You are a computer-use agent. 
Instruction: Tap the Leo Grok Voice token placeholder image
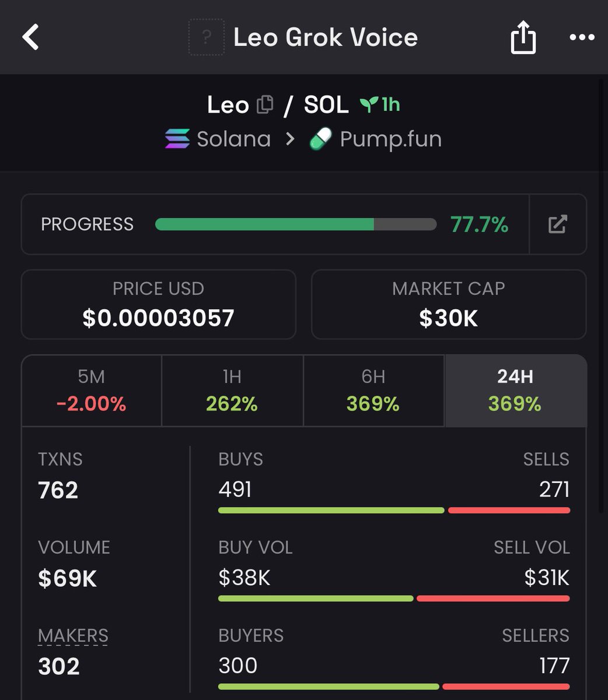click(x=207, y=37)
